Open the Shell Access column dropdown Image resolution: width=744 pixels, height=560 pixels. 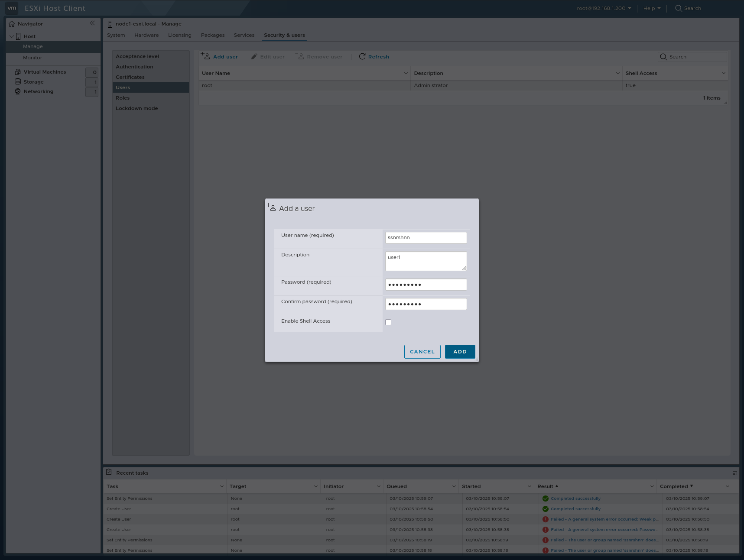(723, 73)
